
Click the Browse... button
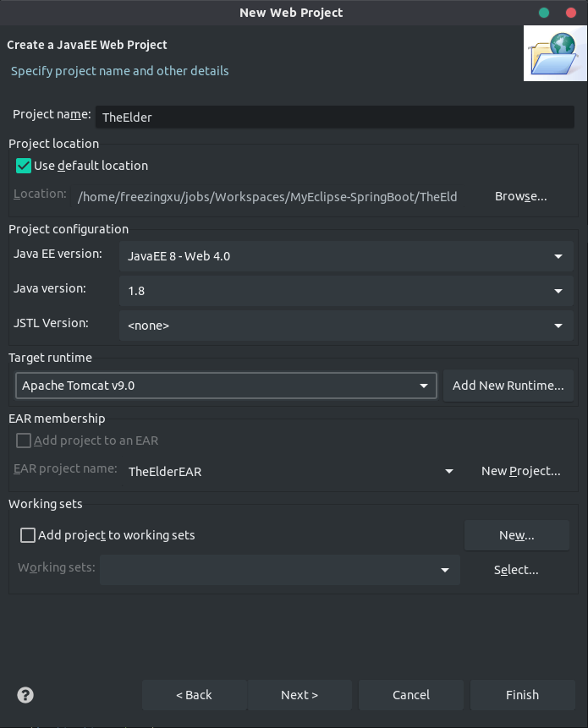click(x=520, y=196)
